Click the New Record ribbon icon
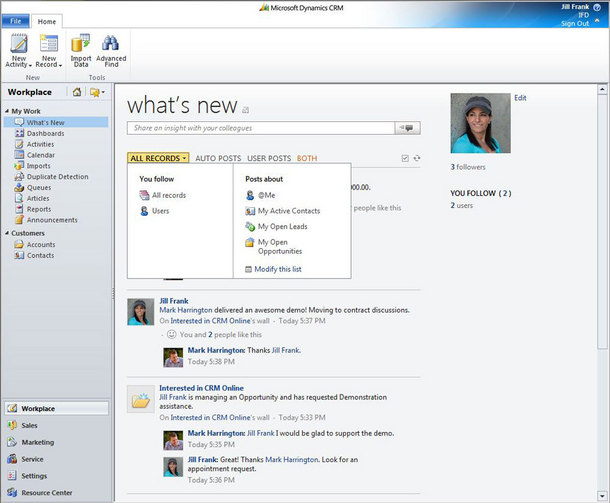Image resolution: width=610 pixels, height=503 pixels. tap(49, 44)
